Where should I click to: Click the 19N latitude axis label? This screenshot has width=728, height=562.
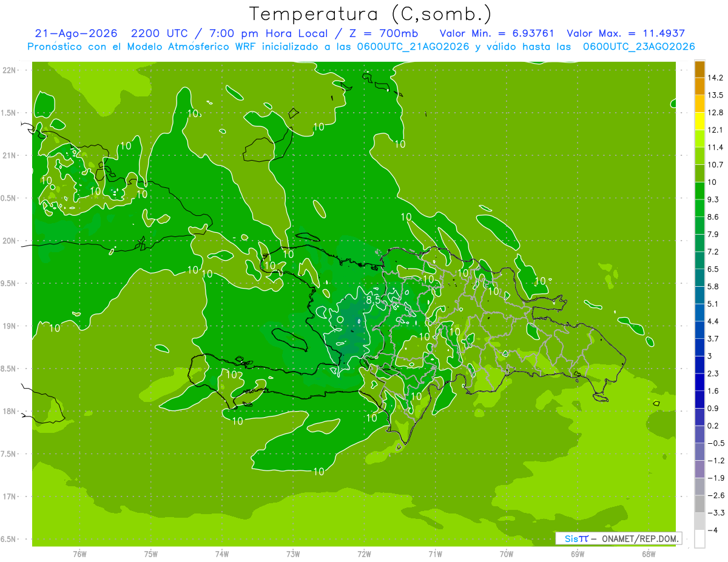[8, 326]
